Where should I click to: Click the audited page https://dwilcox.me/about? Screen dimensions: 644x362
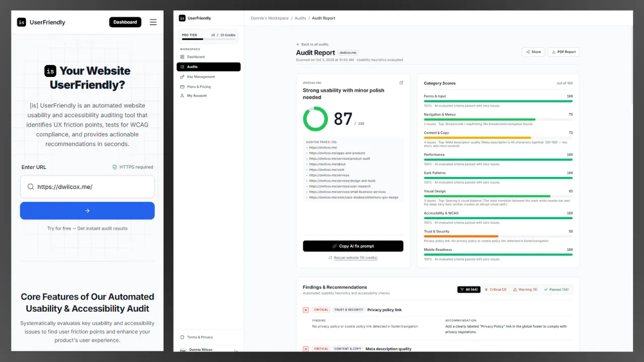[x=327, y=164]
